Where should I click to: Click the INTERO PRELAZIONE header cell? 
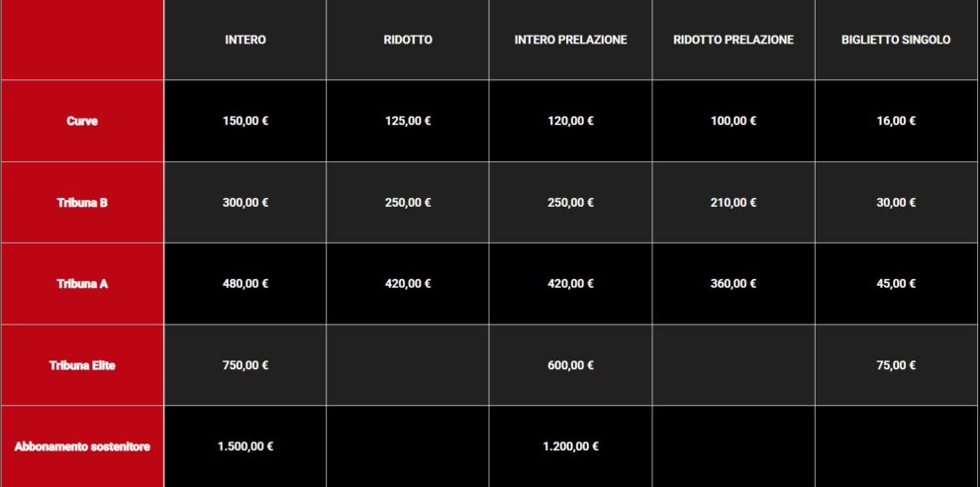[570, 41]
